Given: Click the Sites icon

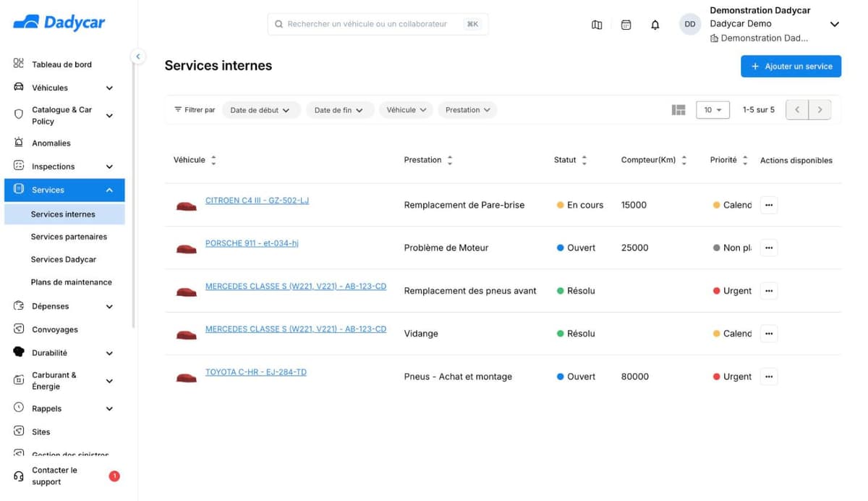Looking at the screenshot, I should (x=19, y=431).
